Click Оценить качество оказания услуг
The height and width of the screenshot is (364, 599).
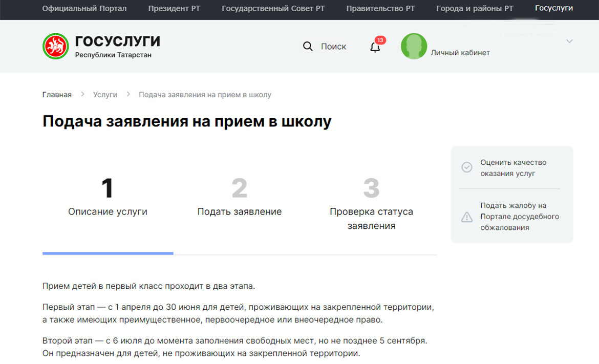pyautogui.click(x=513, y=168)
